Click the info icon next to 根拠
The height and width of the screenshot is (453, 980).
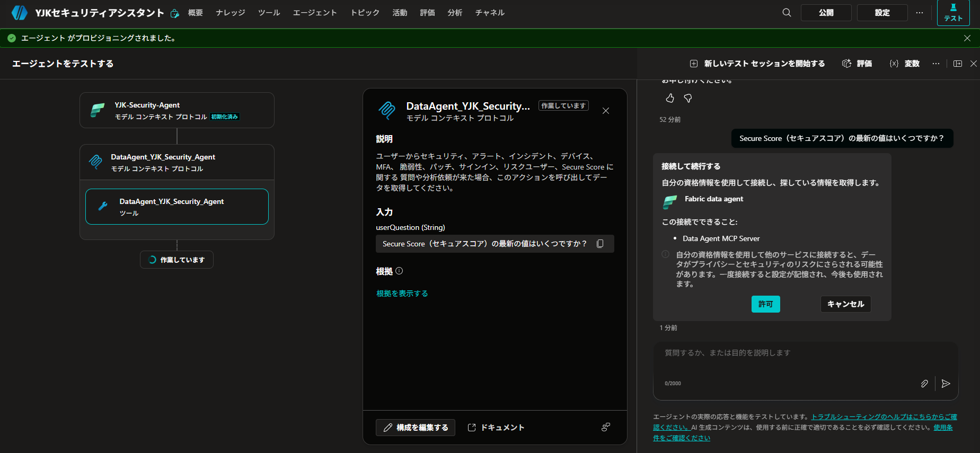coord(399,271)
